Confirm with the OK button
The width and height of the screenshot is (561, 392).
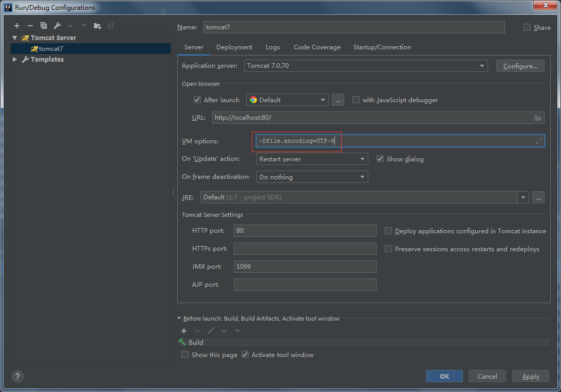(x=444, y=376)
